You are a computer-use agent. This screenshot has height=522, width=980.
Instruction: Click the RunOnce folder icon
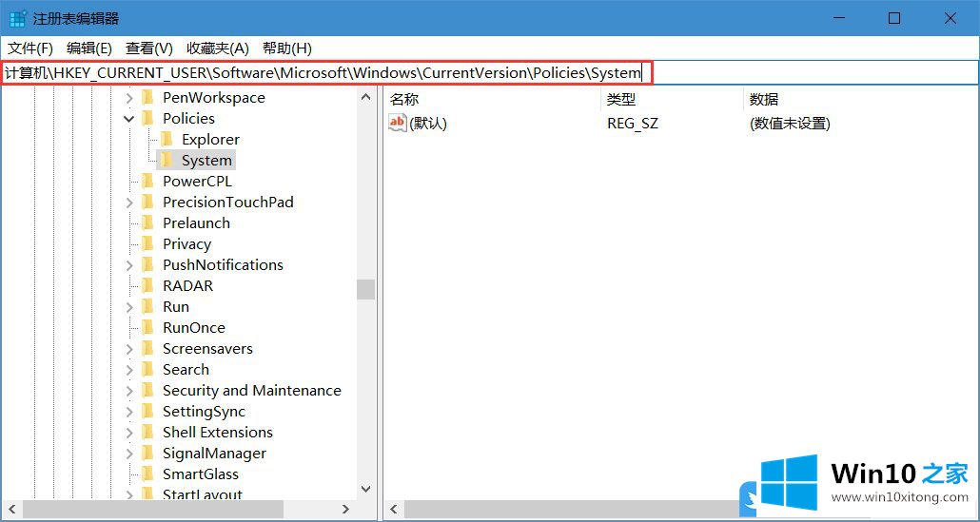(147, 327)
